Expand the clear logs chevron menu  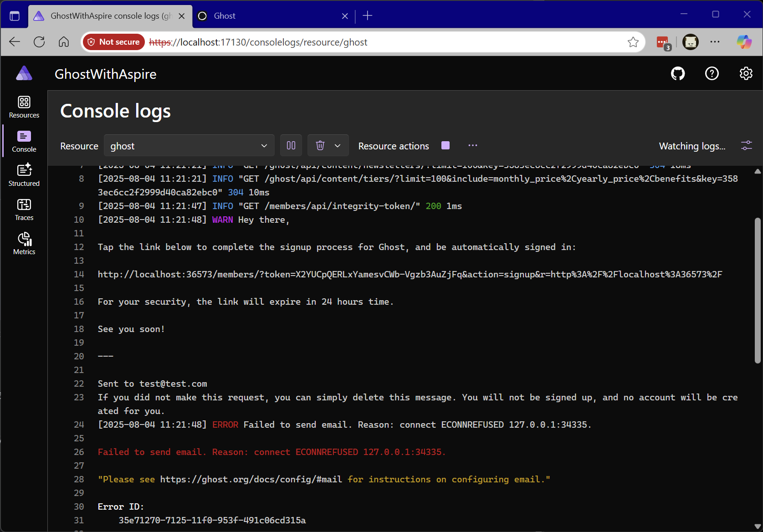(x=338, y=146)
